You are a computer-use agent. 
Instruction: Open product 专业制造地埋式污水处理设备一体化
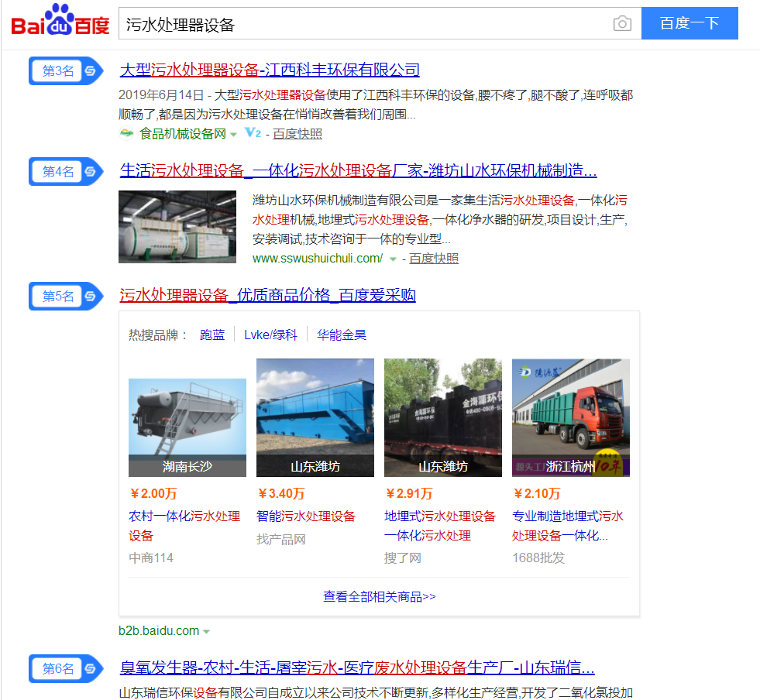tap(568, 526)
